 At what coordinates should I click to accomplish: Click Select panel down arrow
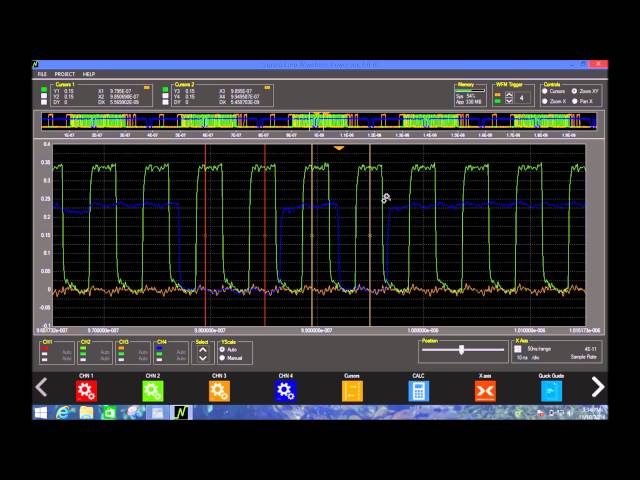pos(203,358)
